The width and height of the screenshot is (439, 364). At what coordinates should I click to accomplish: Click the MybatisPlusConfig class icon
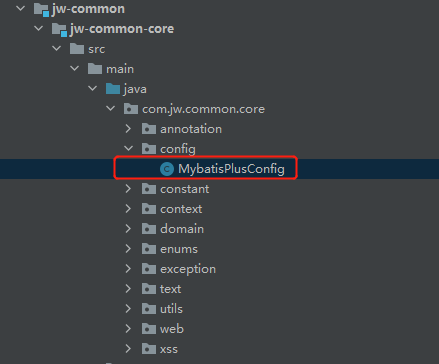coord(167,169)
